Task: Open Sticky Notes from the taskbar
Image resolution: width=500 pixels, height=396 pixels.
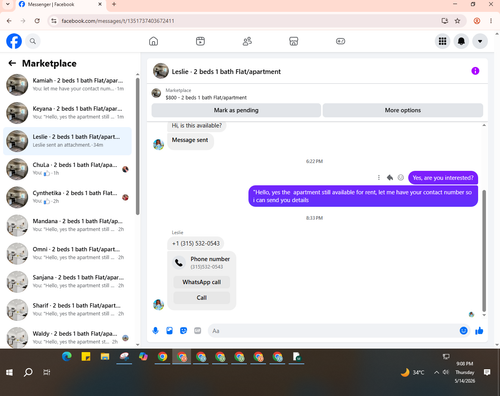Action: click(86, 357)
